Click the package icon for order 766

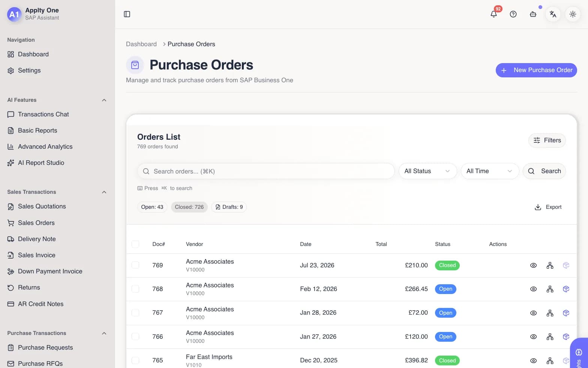click(566, 337)
